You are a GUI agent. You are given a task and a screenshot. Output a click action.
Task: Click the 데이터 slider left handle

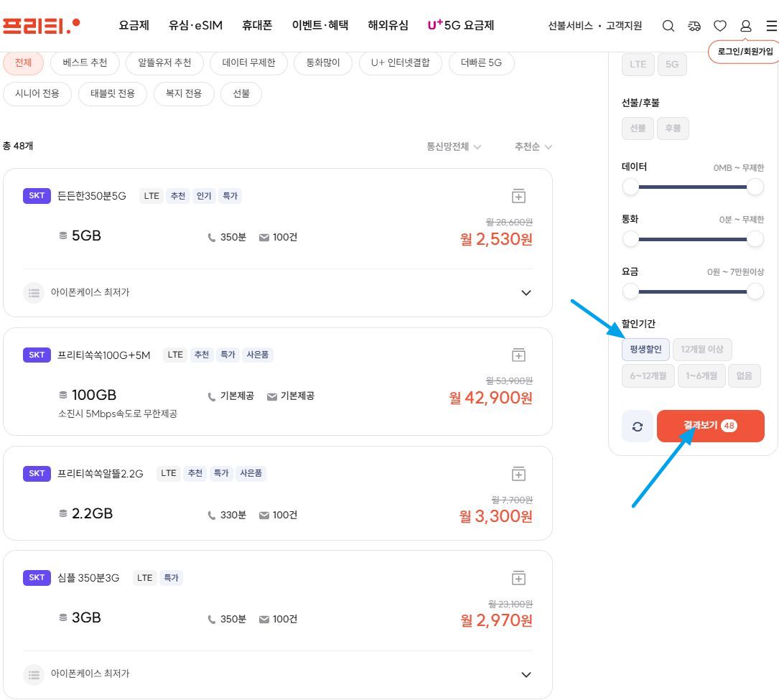[630, 187]
